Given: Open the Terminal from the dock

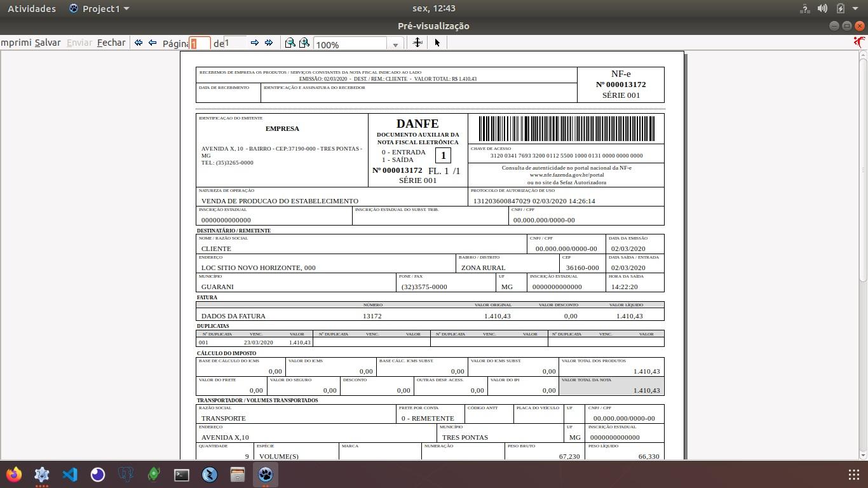Looking at the screenshot, I should coord(182,475).
